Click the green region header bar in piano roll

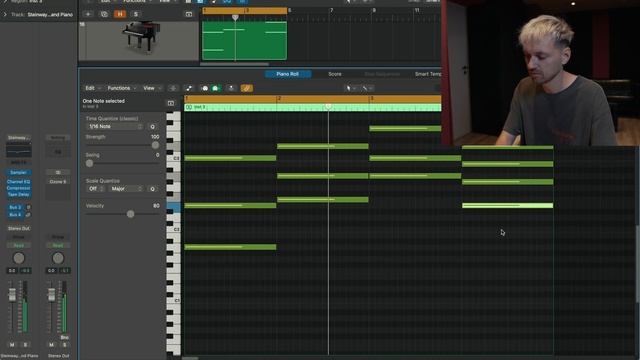[x=313, y=107]
